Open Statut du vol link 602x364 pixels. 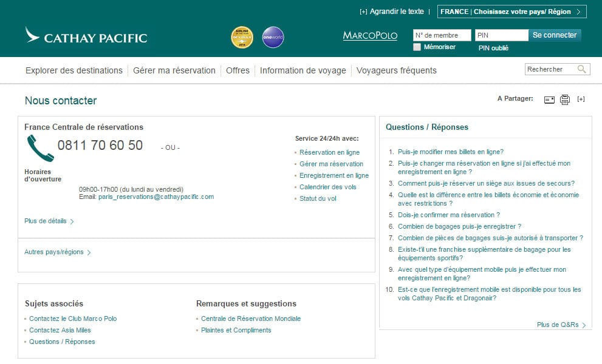tap(318, 198)
